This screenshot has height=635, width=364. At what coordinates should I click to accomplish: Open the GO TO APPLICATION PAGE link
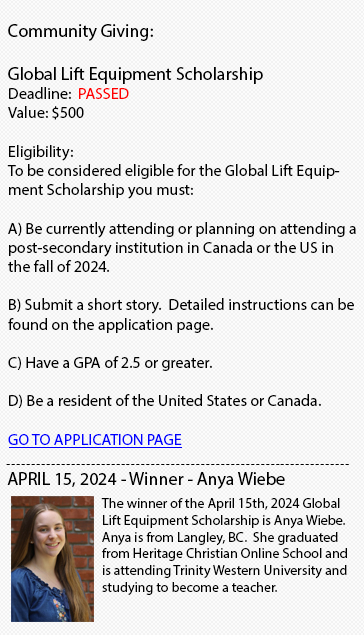[x=95, y=440]
